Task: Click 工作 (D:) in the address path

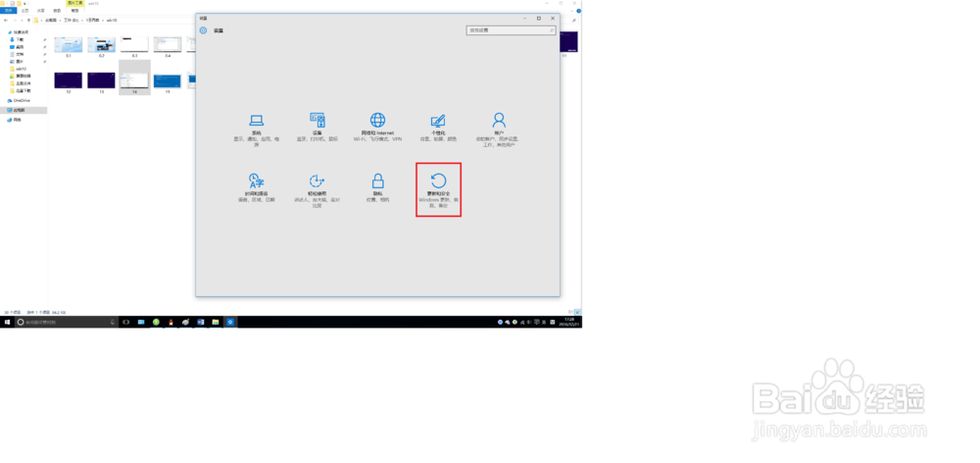Action: (70, 20)
